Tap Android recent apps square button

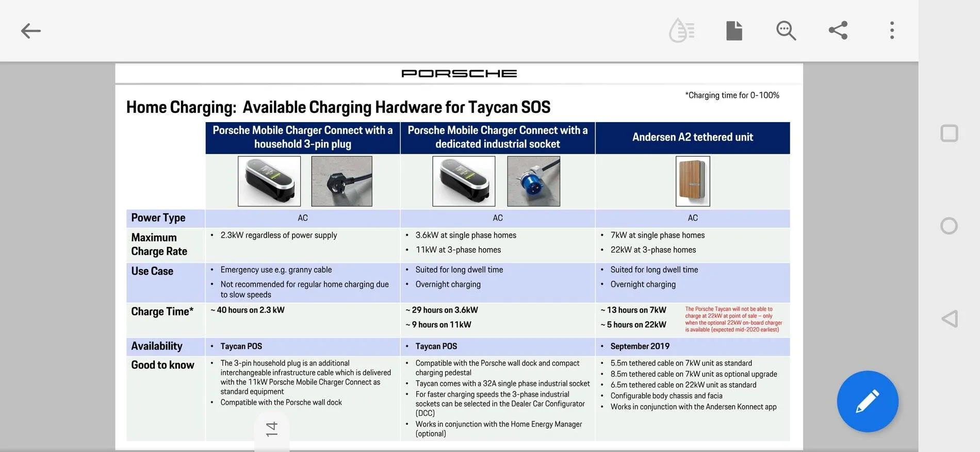click(949, 133)
